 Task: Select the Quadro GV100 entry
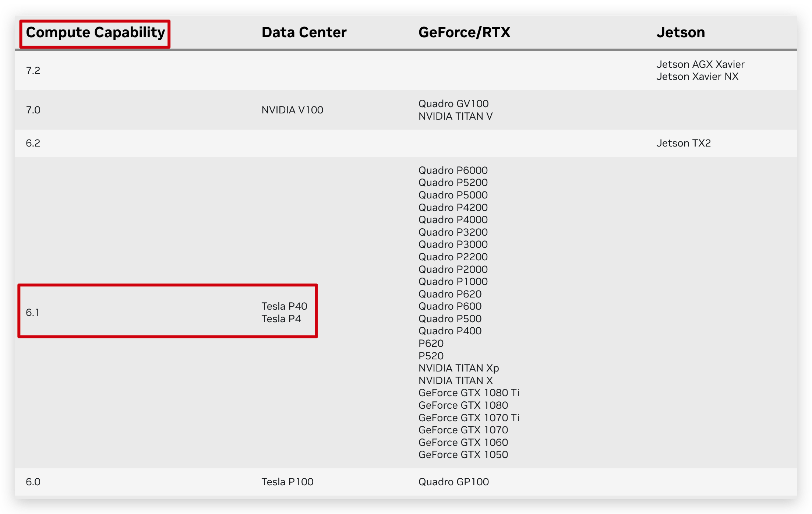(x=453, y=103)
